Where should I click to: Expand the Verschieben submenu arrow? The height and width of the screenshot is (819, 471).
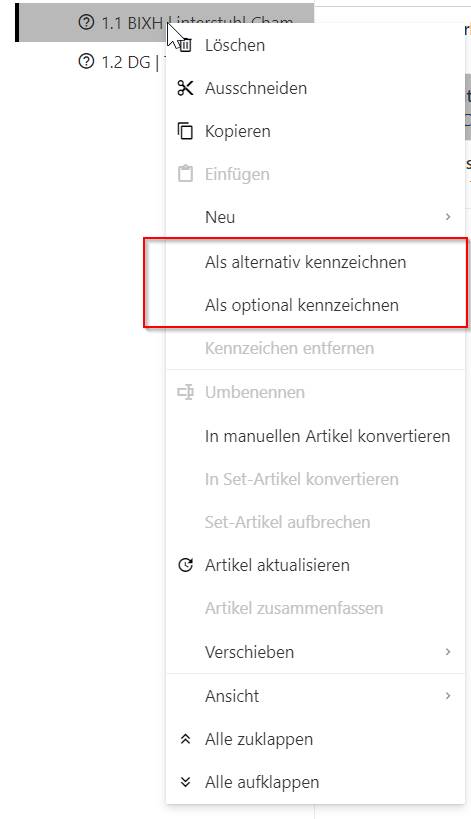click(x=448, y=652)
